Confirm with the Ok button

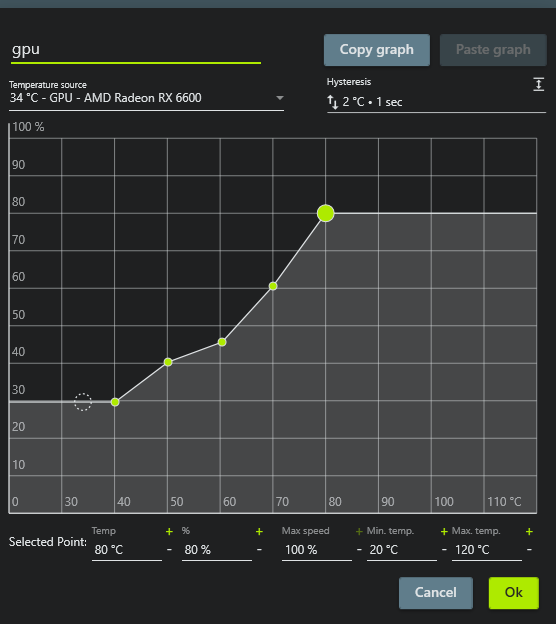point(513,593)
